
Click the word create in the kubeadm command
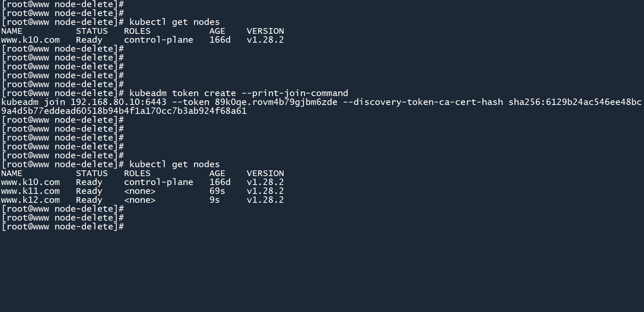pyautogui.click(x=220, y=93)
